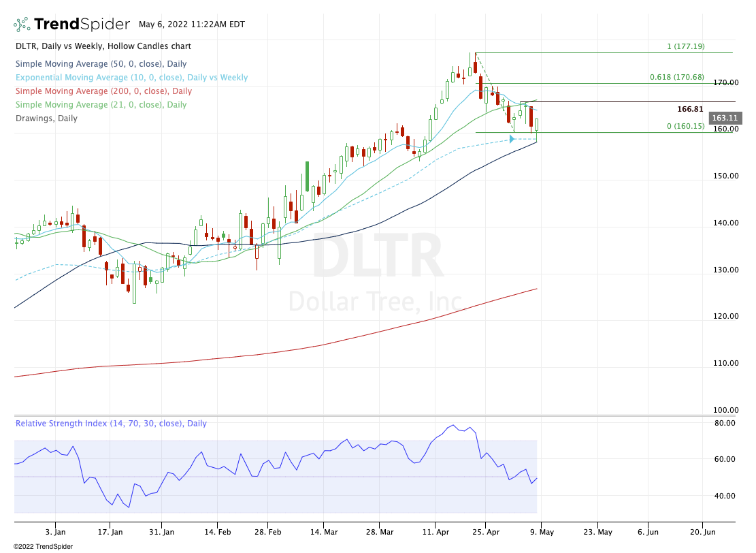Image resolution: width=756 pixels, height=553 pixels.
Task: Click the timestamp May 6, 2022 11:22AM EDT
Action: [192, 24]
